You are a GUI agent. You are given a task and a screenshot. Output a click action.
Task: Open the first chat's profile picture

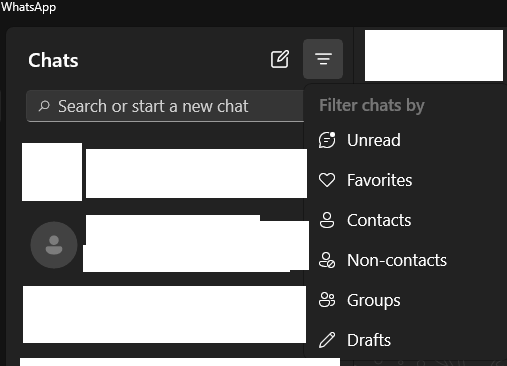[52, 172]
